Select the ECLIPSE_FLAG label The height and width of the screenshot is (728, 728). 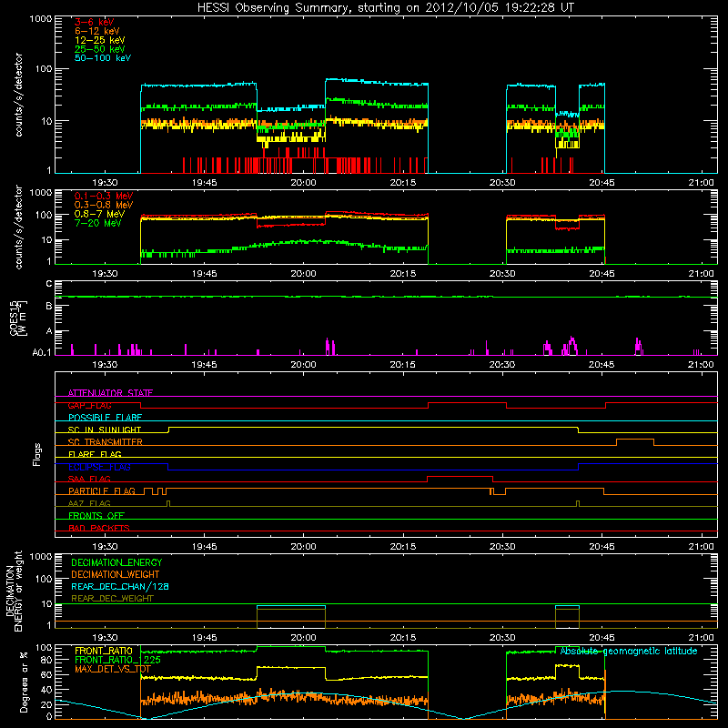[99, 467]
